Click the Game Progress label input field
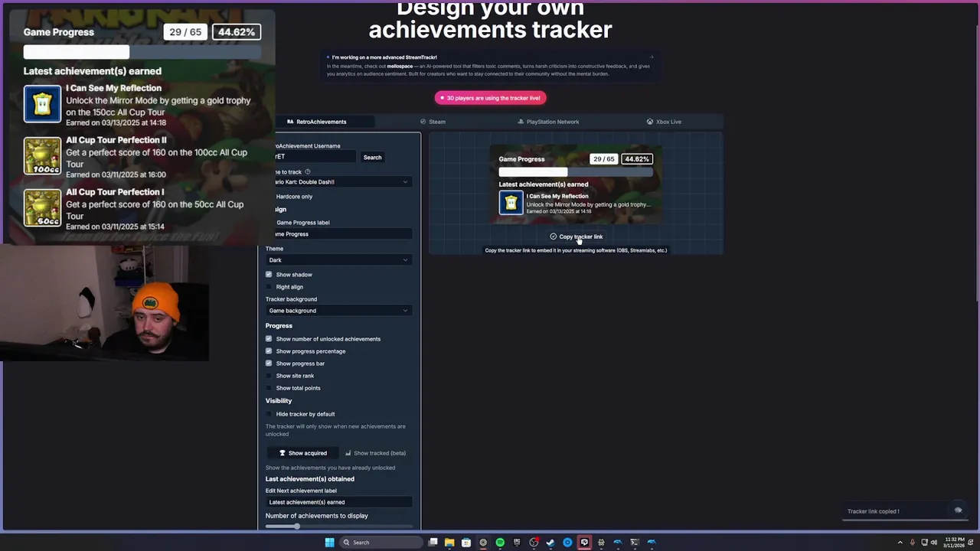This screenshot has width=980, height=551. coord(343,234)
